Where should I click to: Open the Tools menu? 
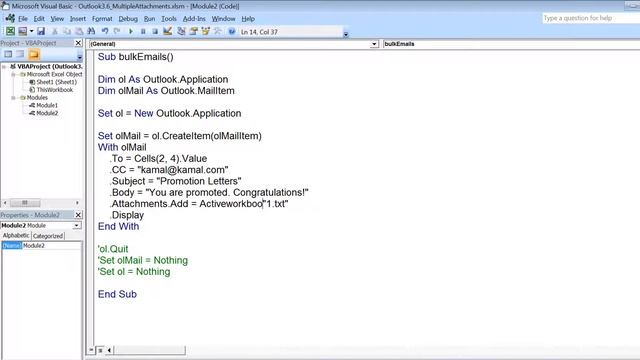point(169,19)
